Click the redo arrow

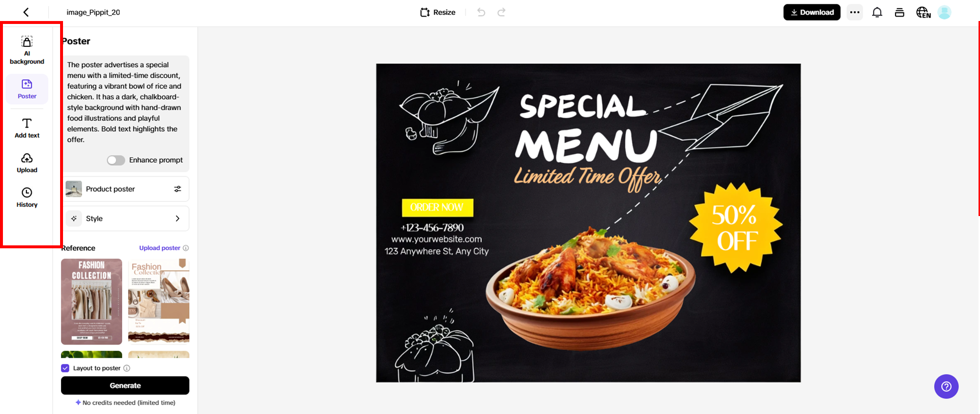[x=501, y=12]
